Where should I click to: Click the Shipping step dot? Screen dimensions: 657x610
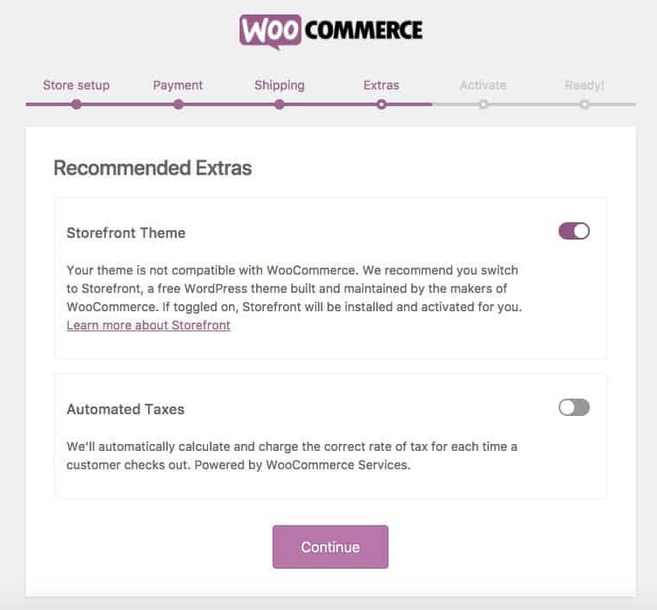pos(280,103)
